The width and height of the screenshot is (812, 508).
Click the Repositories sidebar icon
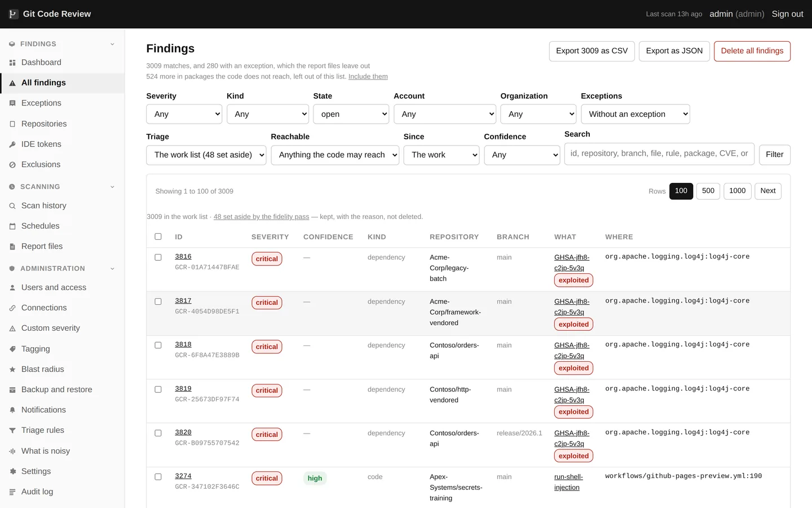click(x=12, y=124)
